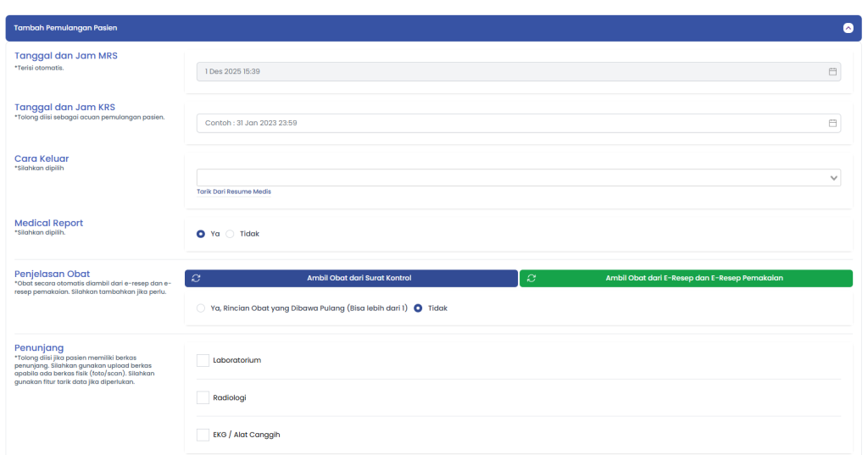Select Tidak for Medical Report
Image resolution: width=868 pixels, height=455 pixels.
coord(230,234)
